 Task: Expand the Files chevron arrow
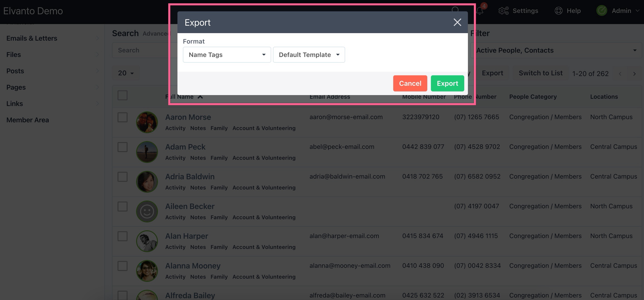98,54
